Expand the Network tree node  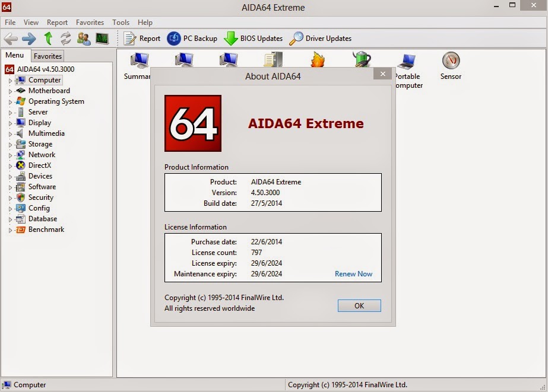pos(10,156)
